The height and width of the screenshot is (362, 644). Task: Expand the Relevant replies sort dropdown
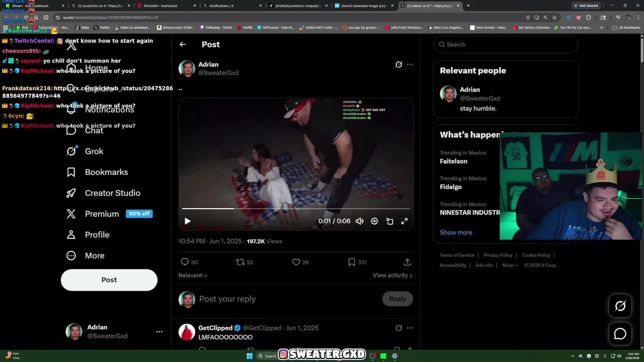(x=193, y=276)
